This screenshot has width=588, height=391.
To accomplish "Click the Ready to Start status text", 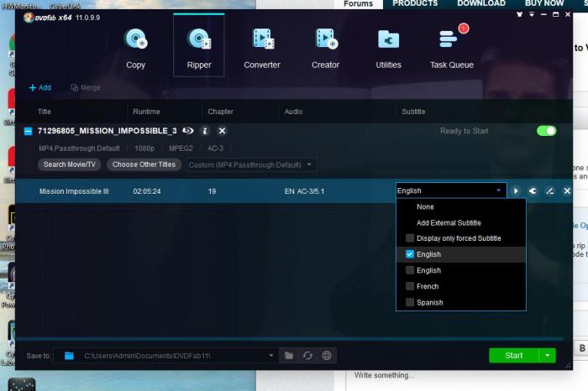I will pyautogui.click(x=465, y=131).
